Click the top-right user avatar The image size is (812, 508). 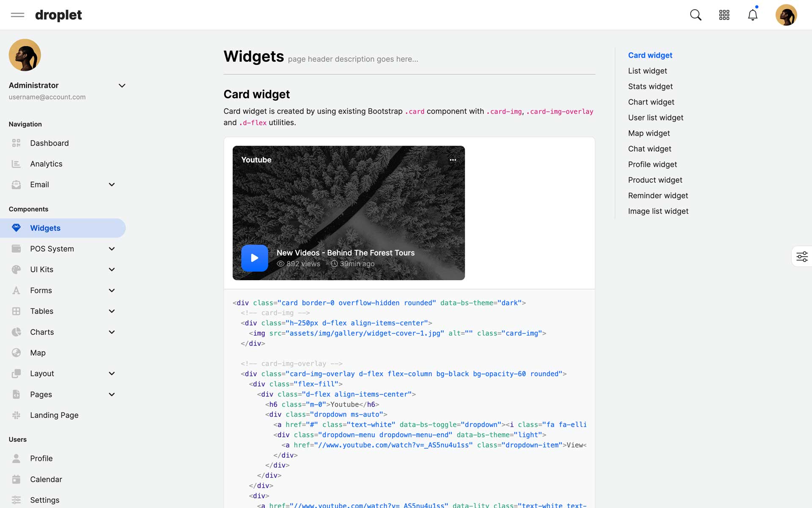pos(786,15)
